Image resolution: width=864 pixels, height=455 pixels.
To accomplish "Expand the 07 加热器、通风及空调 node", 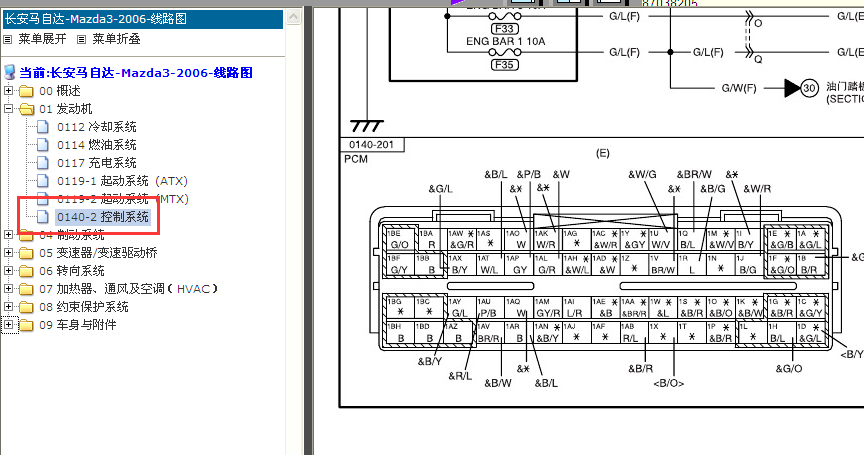I will click(8, 289).
